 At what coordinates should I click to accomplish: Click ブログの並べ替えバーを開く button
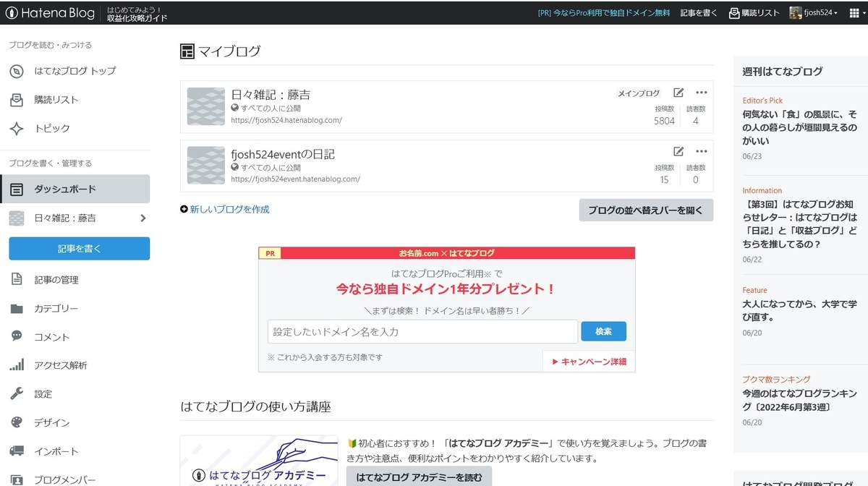646,210
